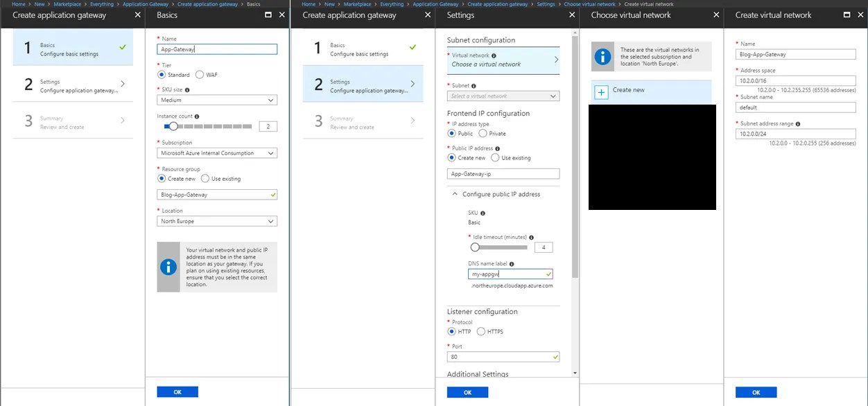
Task: Open the Location North Europe dropdown
Action: click(218, 222)
